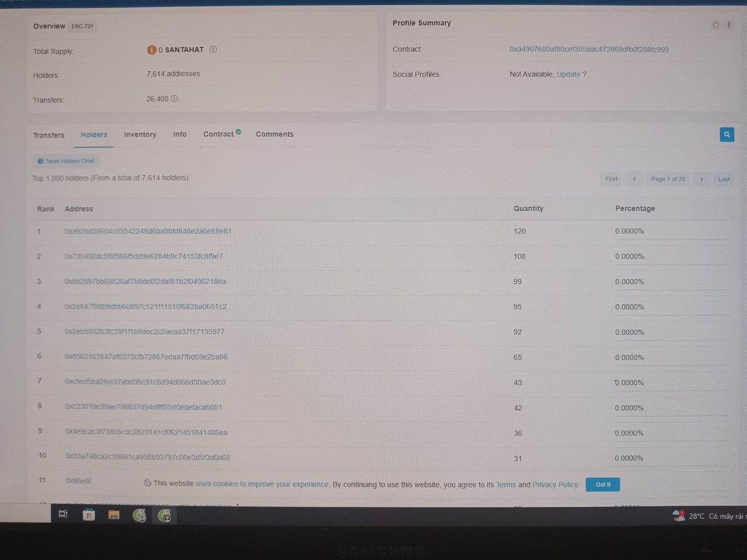This screenshot has height=560, width=747.
Task: Open the Privacy Policy link in the cookie banner
Action: tap(555, 484)
